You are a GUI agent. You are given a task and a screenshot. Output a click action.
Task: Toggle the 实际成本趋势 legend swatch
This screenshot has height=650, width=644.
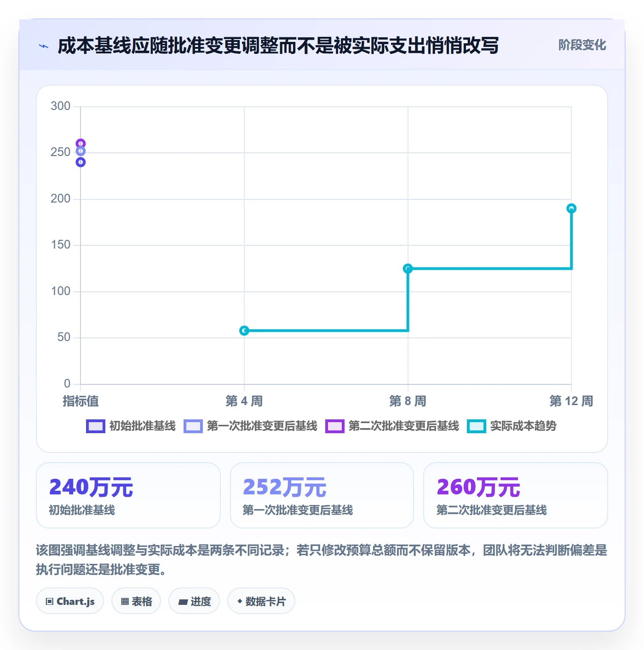click(477, 426)
